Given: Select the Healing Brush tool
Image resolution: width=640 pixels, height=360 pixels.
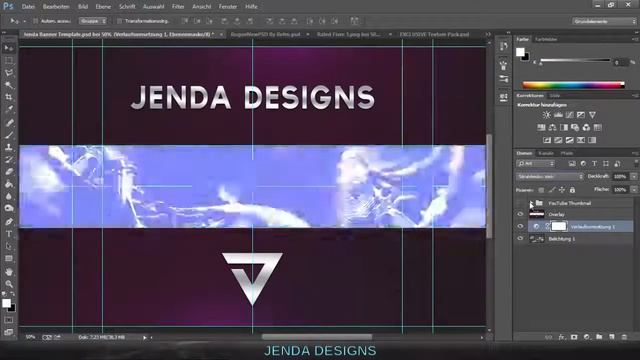Looking at the screenshot, I should pos(9,122).
